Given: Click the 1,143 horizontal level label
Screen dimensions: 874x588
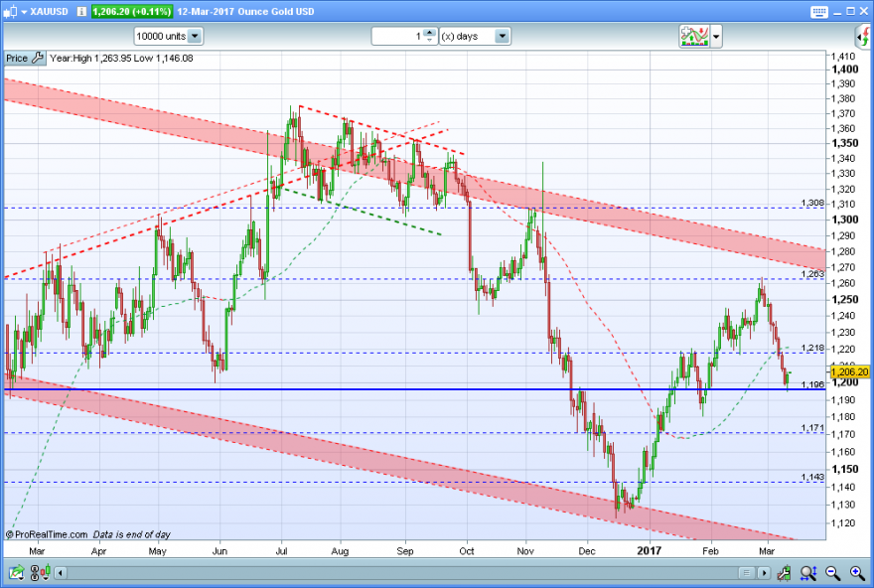Looking at the screenshot, I should pyautogui.click(x=812, y=477).
